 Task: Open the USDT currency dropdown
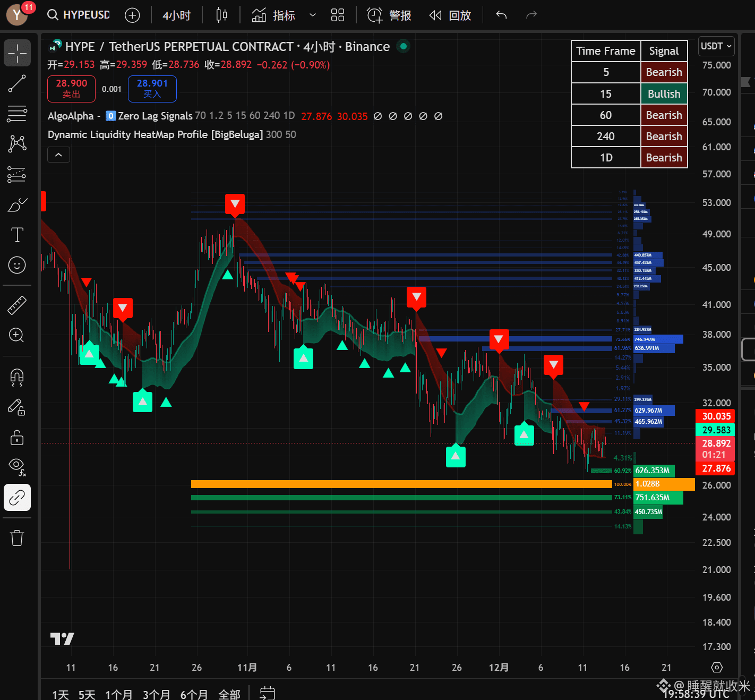[716, 46]
